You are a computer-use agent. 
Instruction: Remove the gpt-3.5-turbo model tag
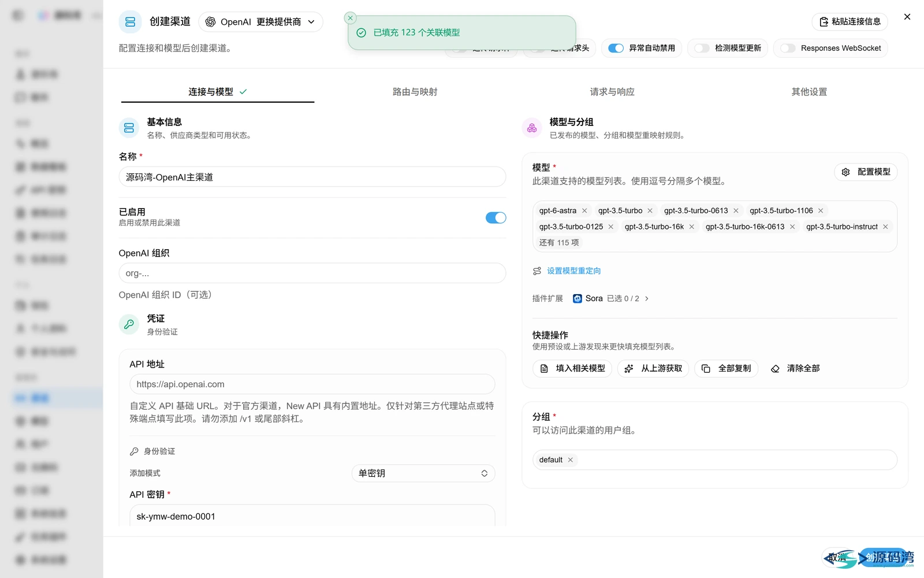pyautogui.click(x=650, y=211)
